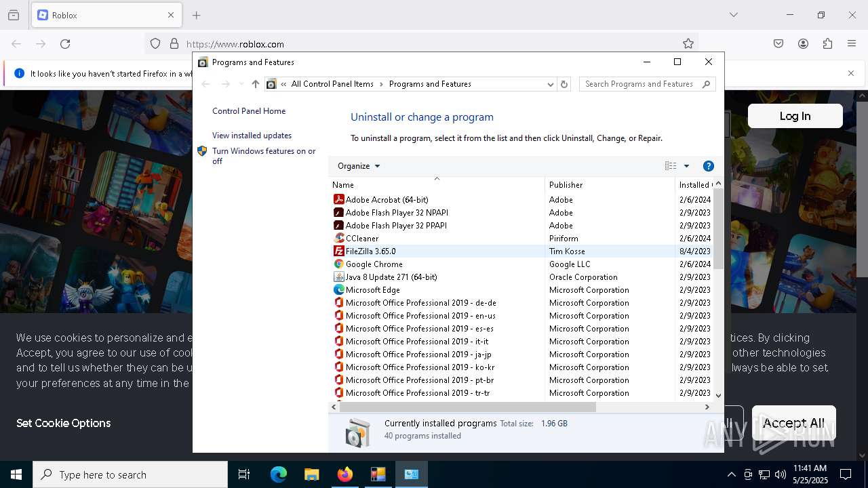Viewport: 868px width, 488px height.
Task: Select the Microsoft Edge program icon
Action: (339, 289)
